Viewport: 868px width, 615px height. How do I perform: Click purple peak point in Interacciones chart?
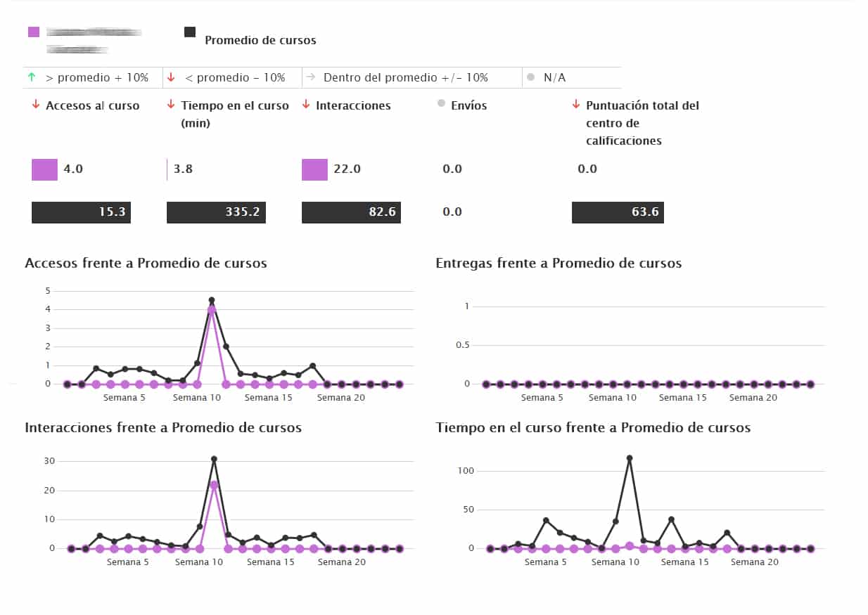click(x=214, y=484)
